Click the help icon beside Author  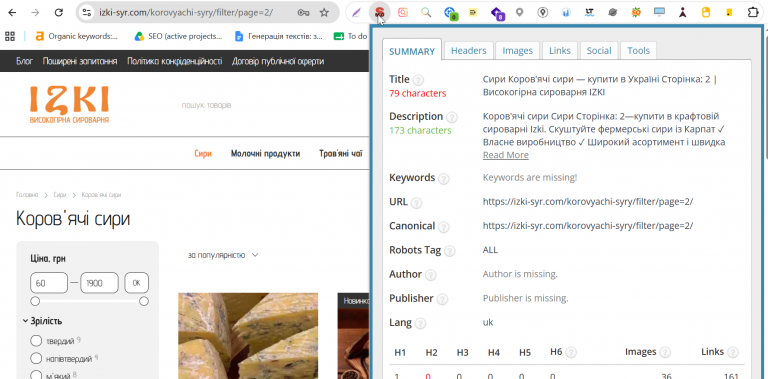(431, 275)
